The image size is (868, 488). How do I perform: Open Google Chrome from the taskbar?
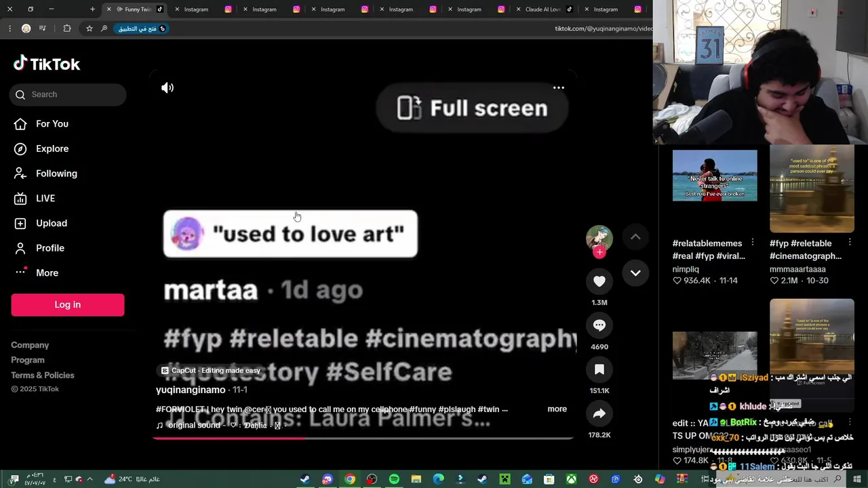350,479
